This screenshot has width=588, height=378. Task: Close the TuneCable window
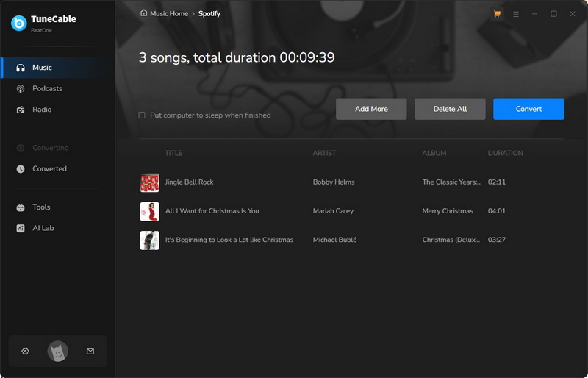(573, 14)
